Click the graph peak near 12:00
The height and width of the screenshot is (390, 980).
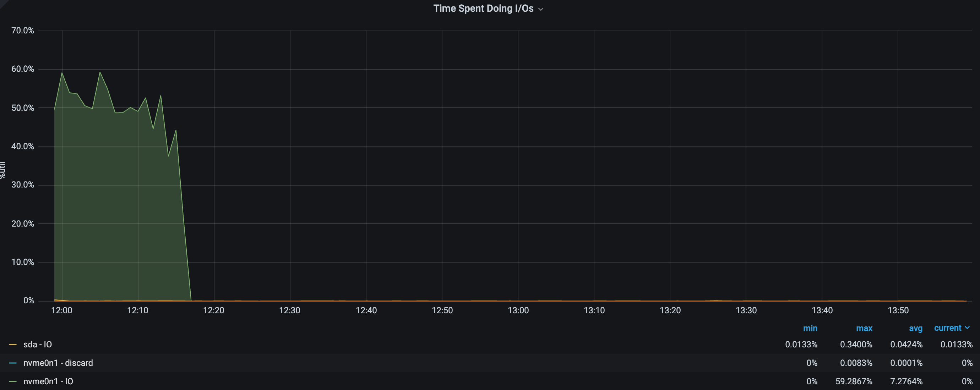[62, 73]
